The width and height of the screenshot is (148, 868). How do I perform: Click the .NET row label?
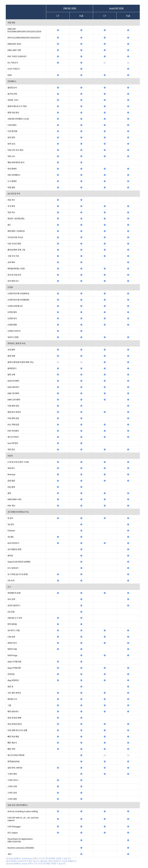click(x=9, y=854)
